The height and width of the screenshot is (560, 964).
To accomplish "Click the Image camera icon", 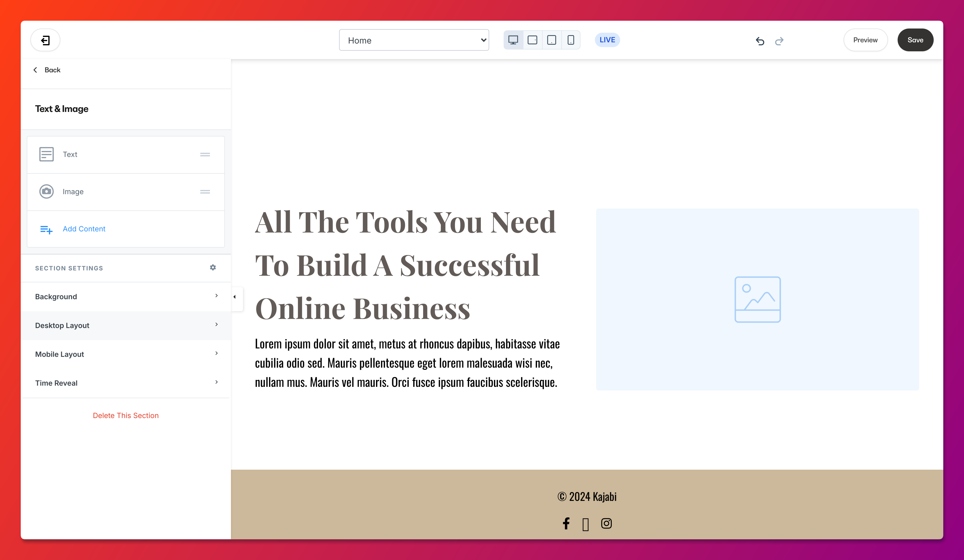I will 46,191.
